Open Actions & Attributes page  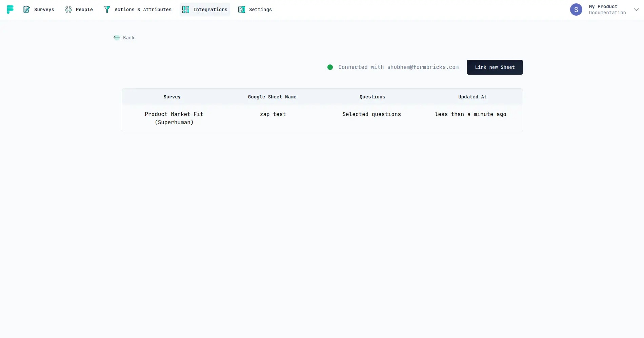click(138, 10)
